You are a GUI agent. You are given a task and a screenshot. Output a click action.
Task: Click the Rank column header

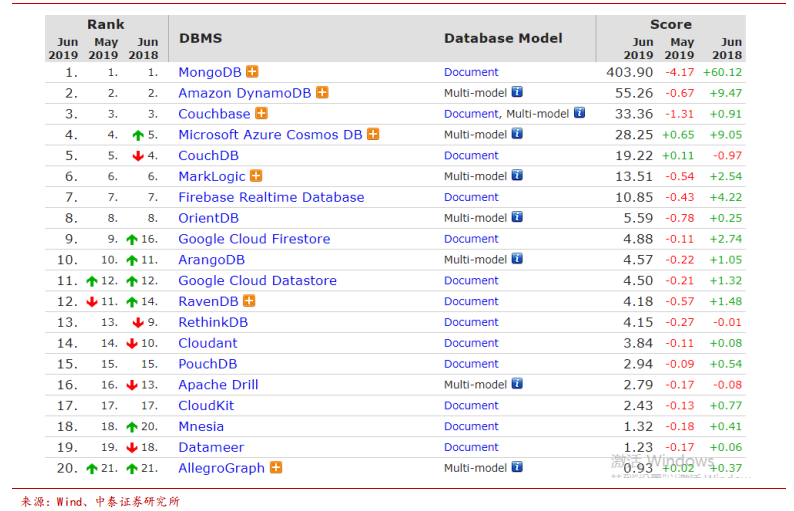click(105, 24)
